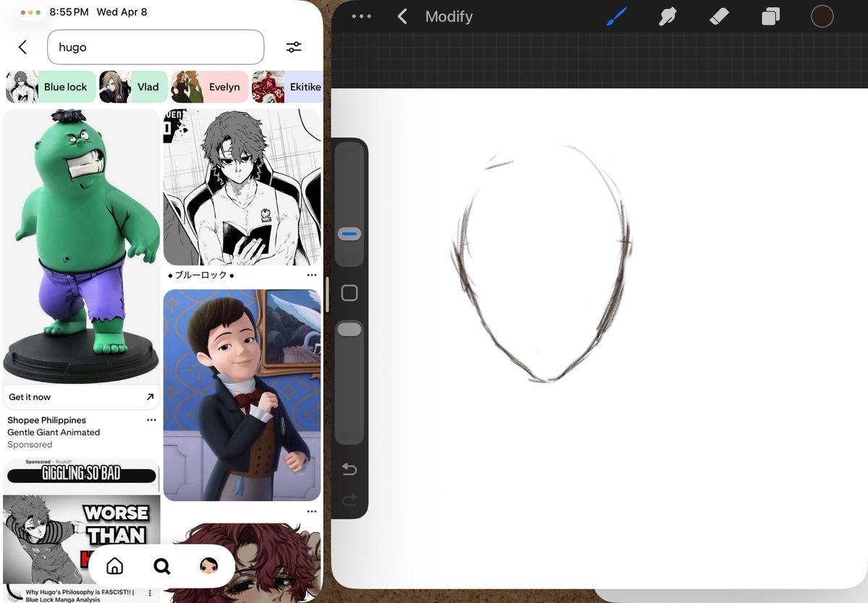Open the manga character reading book pin

pos(242,187)
